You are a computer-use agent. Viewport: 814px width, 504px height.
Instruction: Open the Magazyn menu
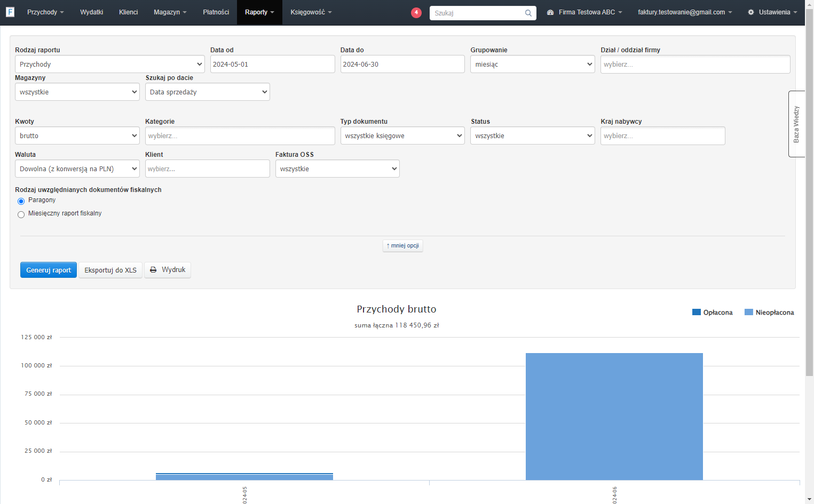click(170, 12)
